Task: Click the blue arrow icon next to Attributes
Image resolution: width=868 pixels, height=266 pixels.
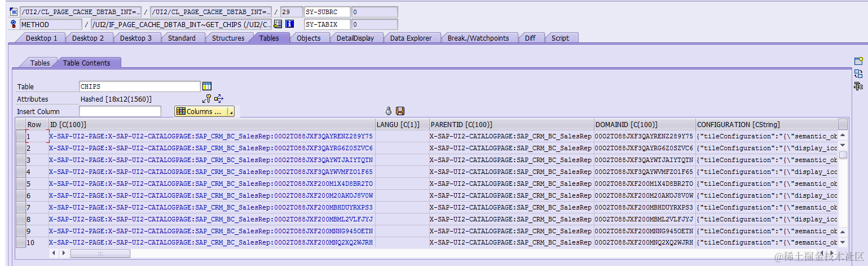Action: 219,99
